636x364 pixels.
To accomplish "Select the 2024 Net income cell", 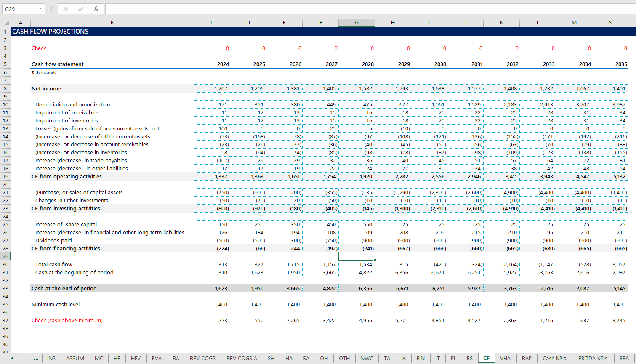I will tap(212, 89).
